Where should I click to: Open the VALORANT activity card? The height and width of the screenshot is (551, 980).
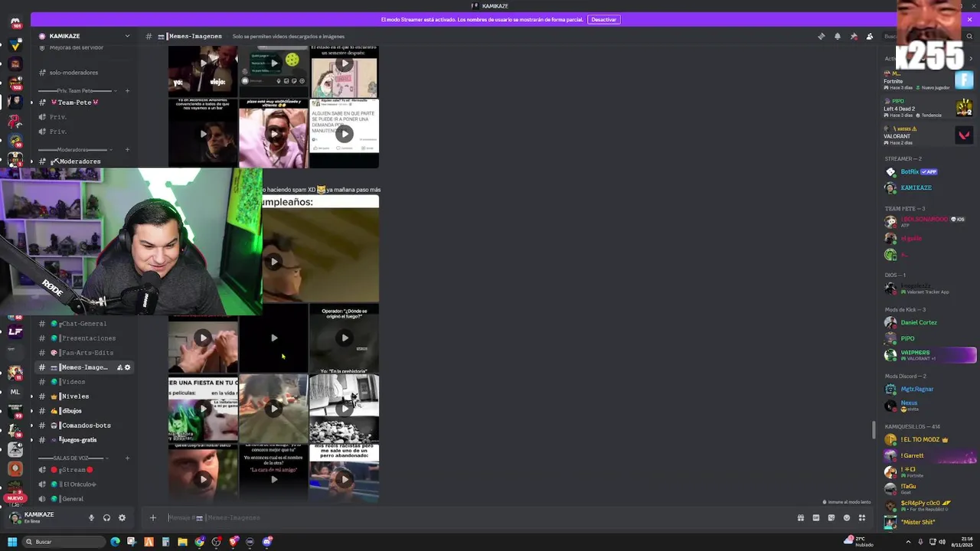click(x=928, y=135)
